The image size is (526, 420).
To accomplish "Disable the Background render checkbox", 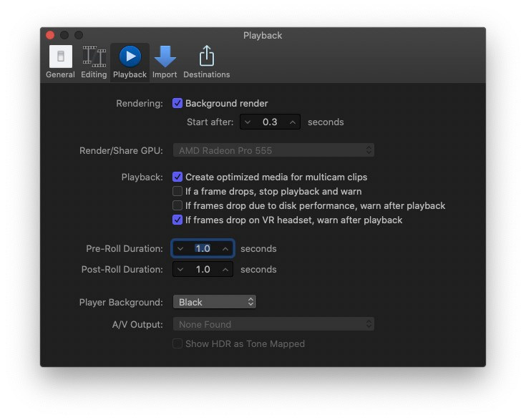I will tap(177, 103).
